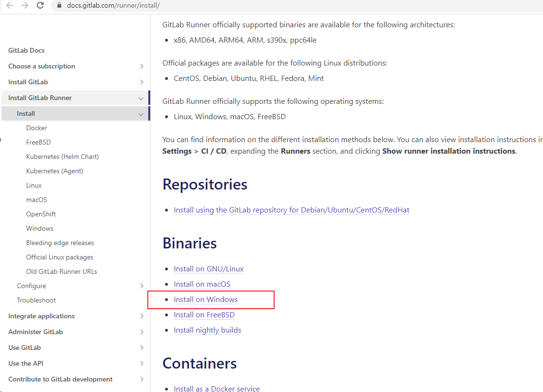Click the padlock site security icon
This screenshot has height=392, width=543.
pos(59,6)
